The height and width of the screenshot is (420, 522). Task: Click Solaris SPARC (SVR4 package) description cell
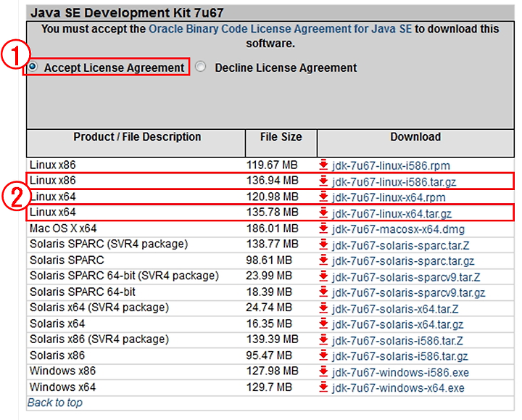point(109,244)
